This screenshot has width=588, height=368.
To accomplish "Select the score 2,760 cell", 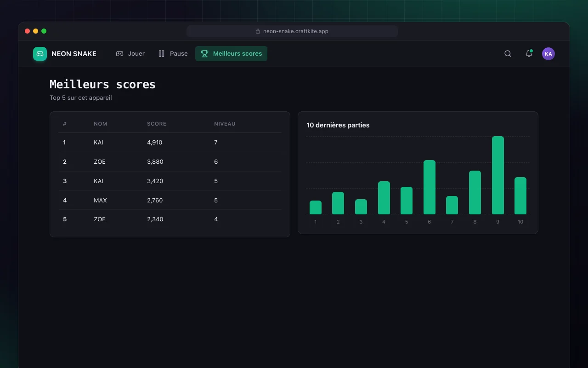I will click(x=155, y=201).
